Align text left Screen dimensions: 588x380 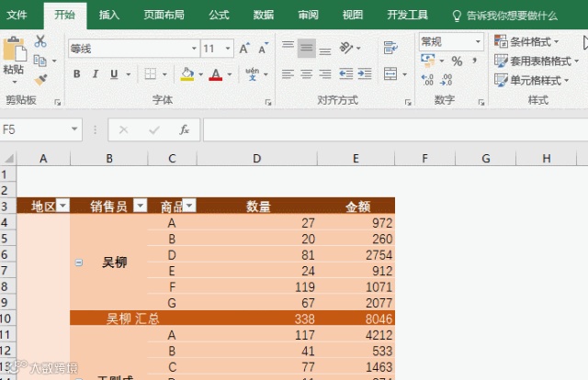(x=288, y=73)
